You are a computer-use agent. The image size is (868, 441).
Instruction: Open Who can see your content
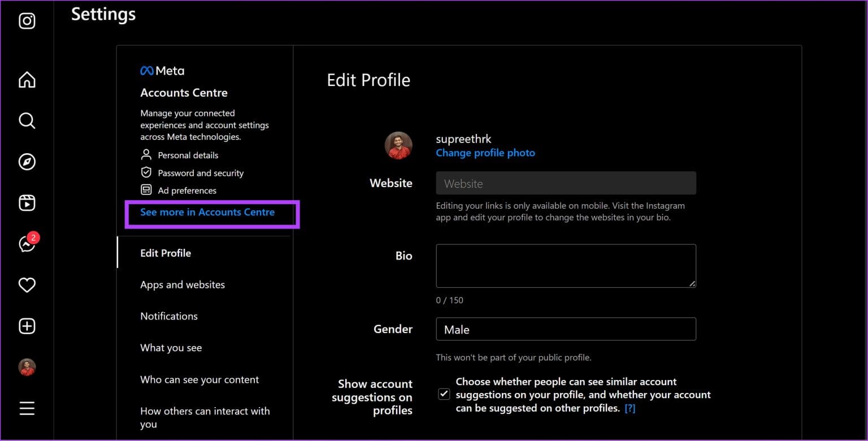199,379
